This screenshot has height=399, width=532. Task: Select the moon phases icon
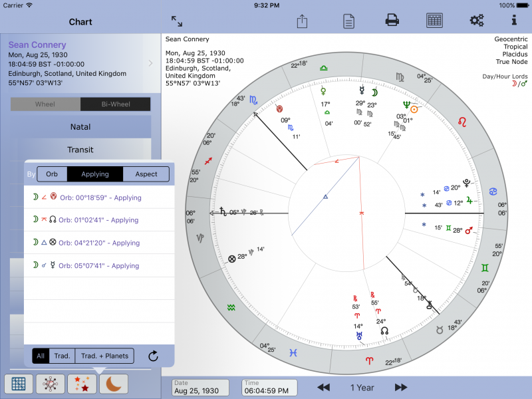(113, 384)
